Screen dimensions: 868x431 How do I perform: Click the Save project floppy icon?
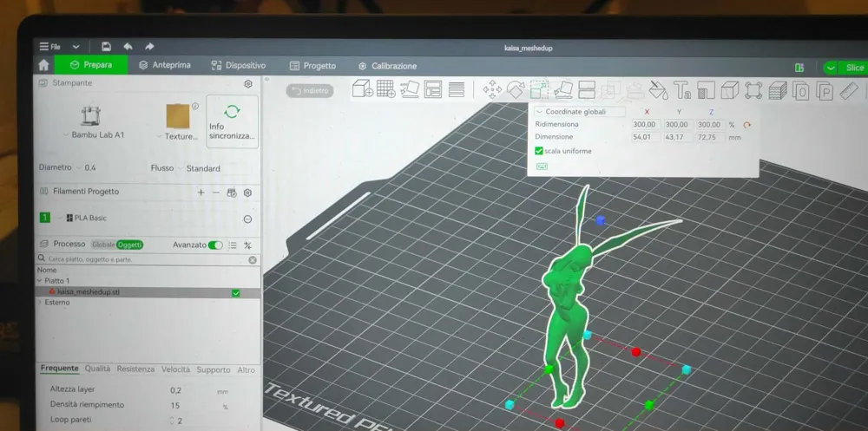[x=106, y=46]
